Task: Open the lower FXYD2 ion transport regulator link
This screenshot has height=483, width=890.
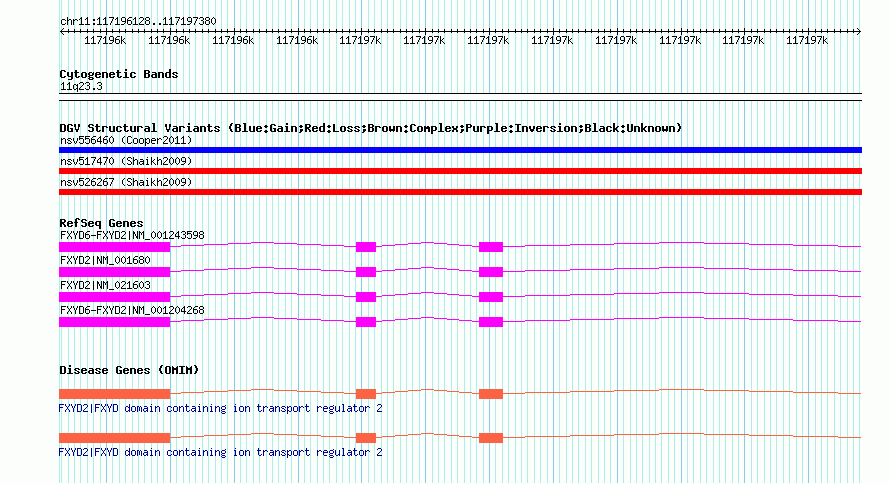Action: pyautogui.click(x=221, y=452)
